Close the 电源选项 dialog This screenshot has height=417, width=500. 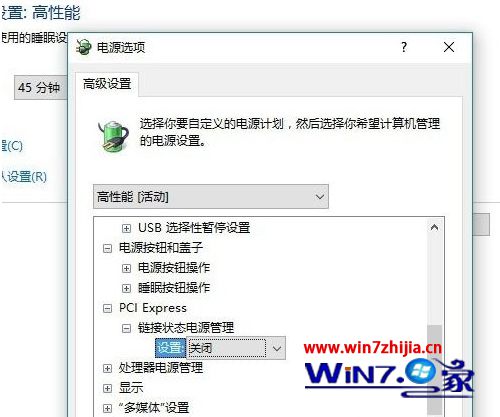tap(449, 47)
